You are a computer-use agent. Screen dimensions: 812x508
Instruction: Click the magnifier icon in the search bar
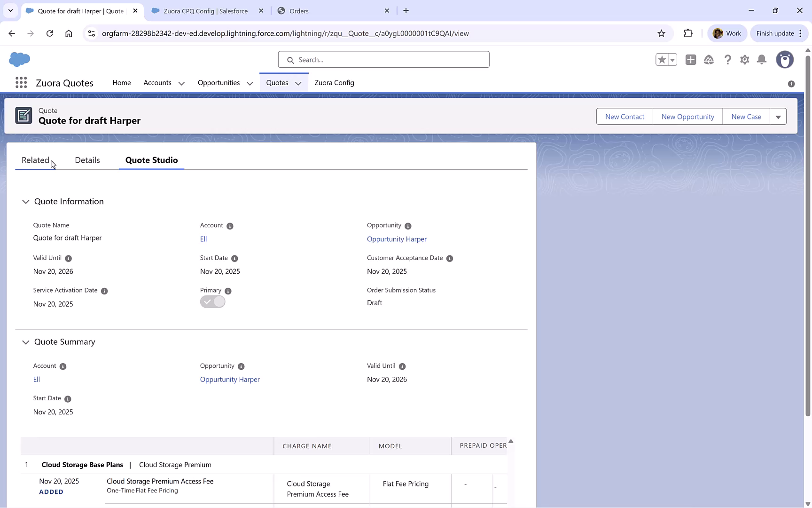pos(291,60)
